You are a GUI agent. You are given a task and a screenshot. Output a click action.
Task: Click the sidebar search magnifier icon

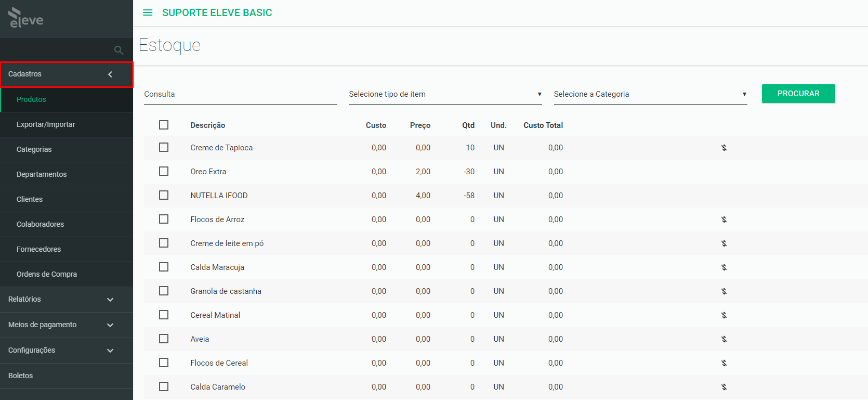tap(119, 50)
